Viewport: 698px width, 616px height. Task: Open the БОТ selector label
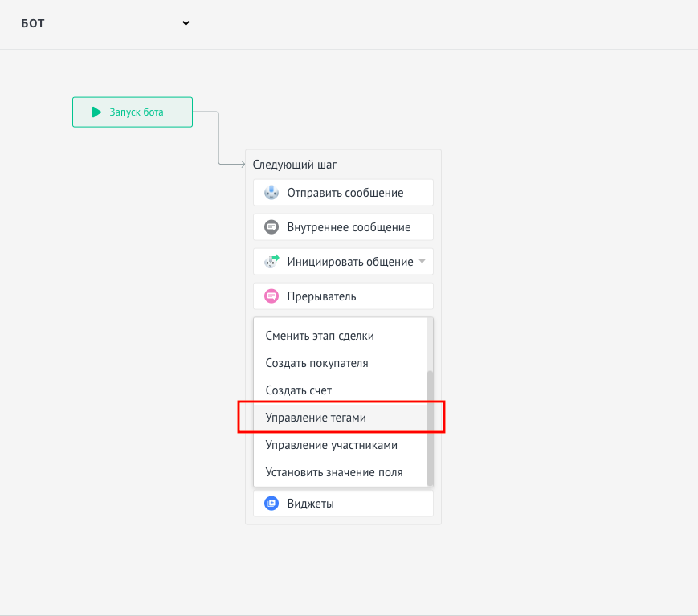(x=33, y=23)
